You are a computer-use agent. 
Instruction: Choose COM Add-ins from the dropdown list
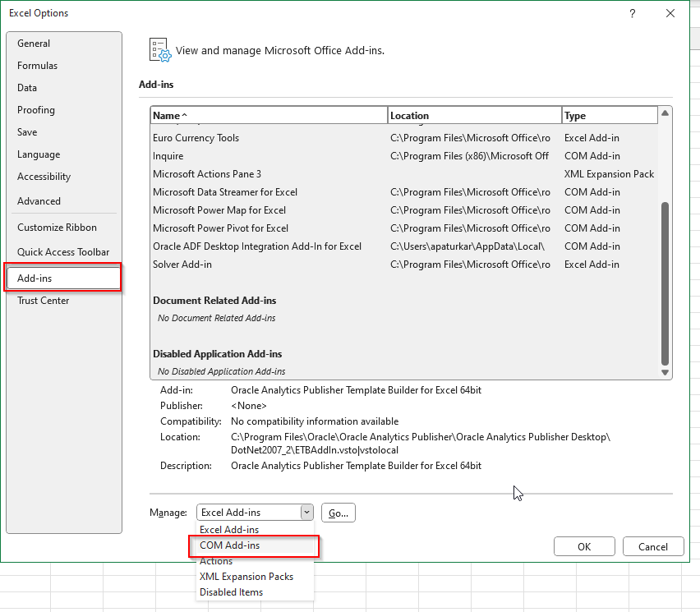[255, 545]
